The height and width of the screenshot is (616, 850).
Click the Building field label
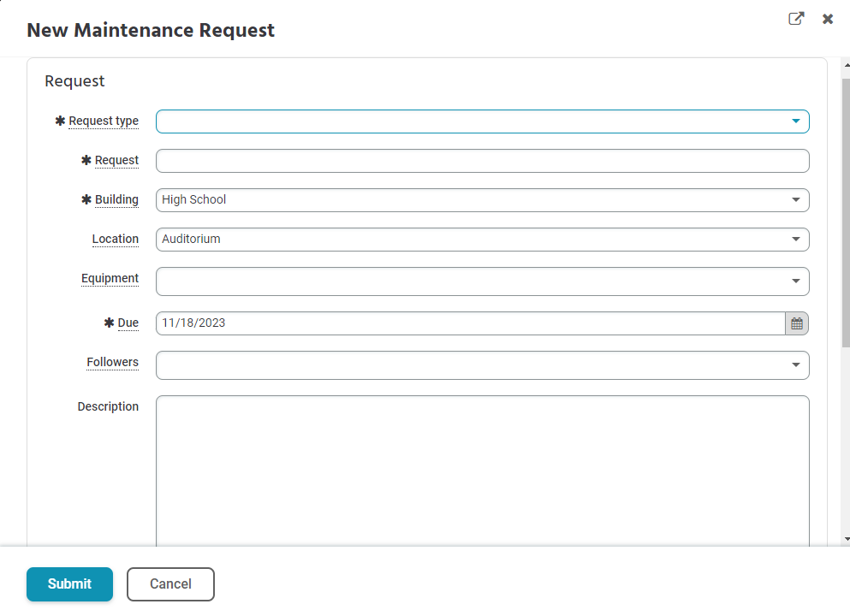point(116,200)
